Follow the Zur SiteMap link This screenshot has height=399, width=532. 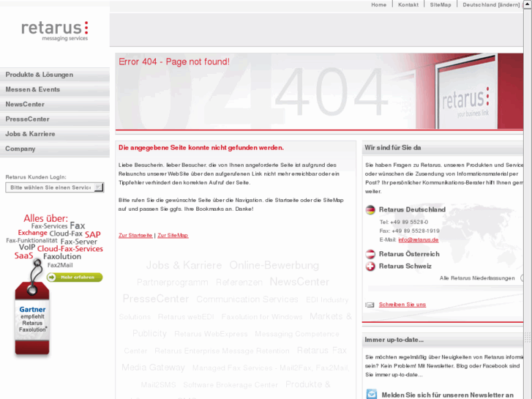click(173, 235)
